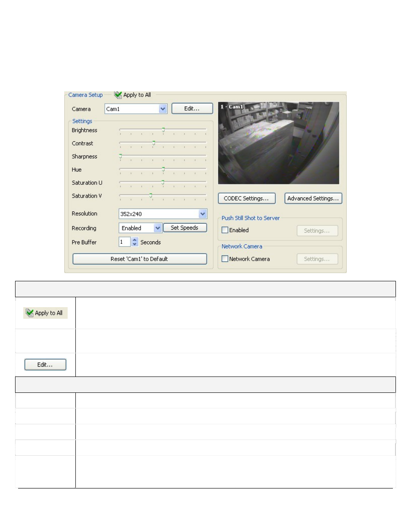Click the Edit... button beside the Camera dropdown
The image size is (411, 532).
(192, 109)
